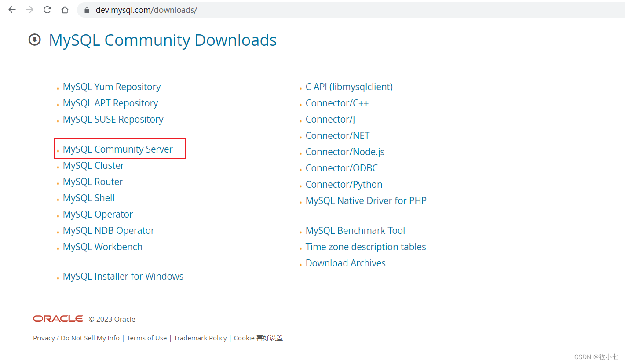625x364 pixels.
Task: Open MySQL NDB Operator link
Action: (x=109, y=230)
